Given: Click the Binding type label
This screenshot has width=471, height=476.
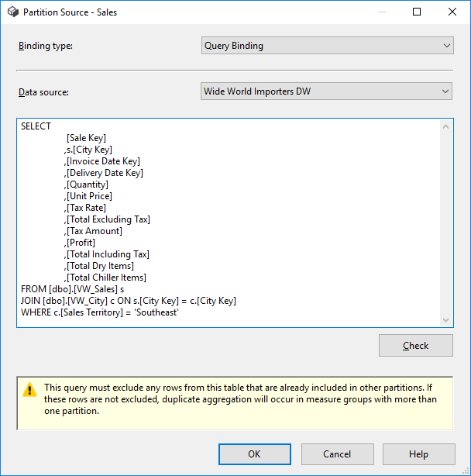Looking at the screenshot, I should [45, 47].
